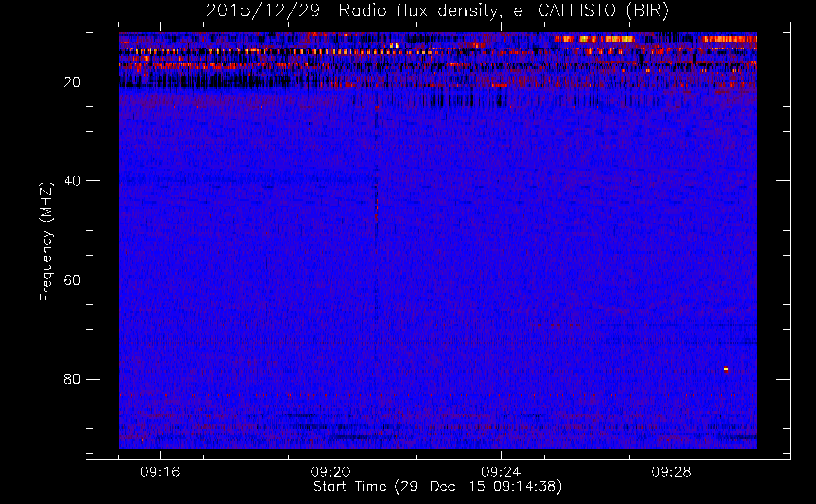This screenshot has width=816, height=504.
Task: Click the 60 frequency tick label
Action: pos(73,280)
